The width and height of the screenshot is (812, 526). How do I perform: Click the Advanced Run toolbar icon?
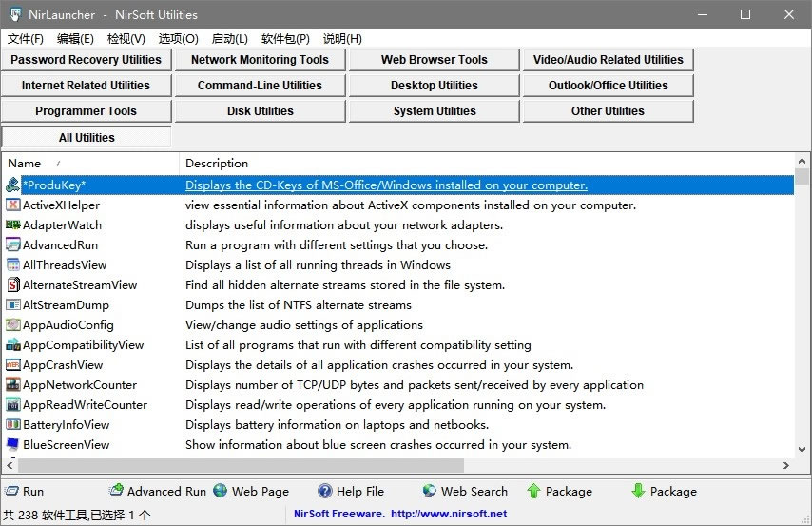117,490
